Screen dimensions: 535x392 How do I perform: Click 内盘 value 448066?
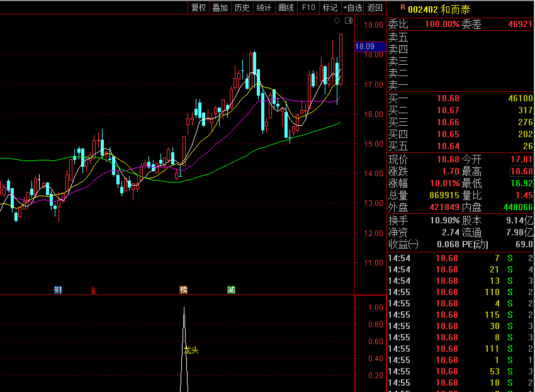point(518,208)
